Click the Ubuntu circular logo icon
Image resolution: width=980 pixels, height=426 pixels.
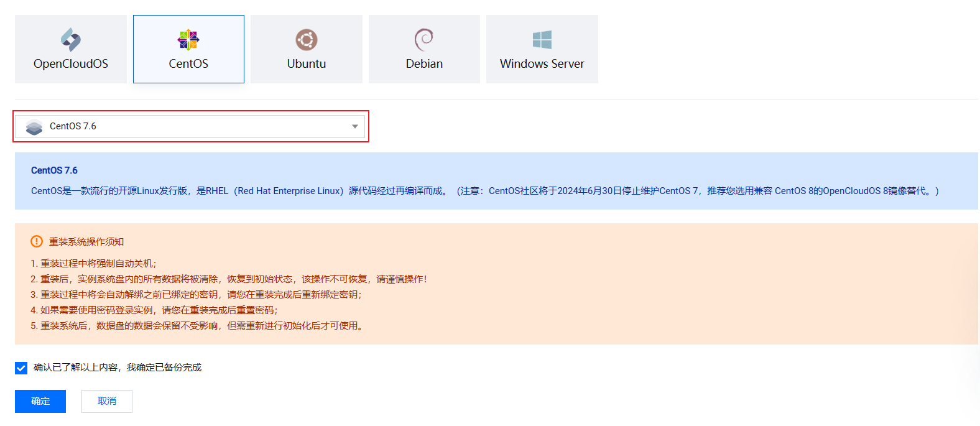(x=307, y=40)
